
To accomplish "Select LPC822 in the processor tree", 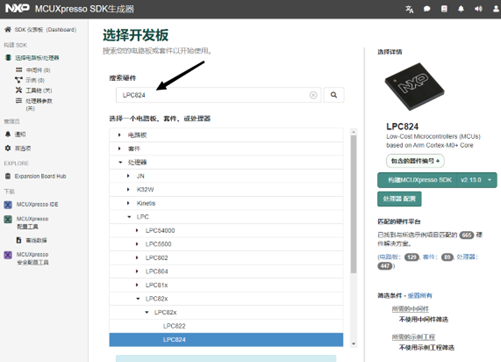I will [x=226, y=326].
